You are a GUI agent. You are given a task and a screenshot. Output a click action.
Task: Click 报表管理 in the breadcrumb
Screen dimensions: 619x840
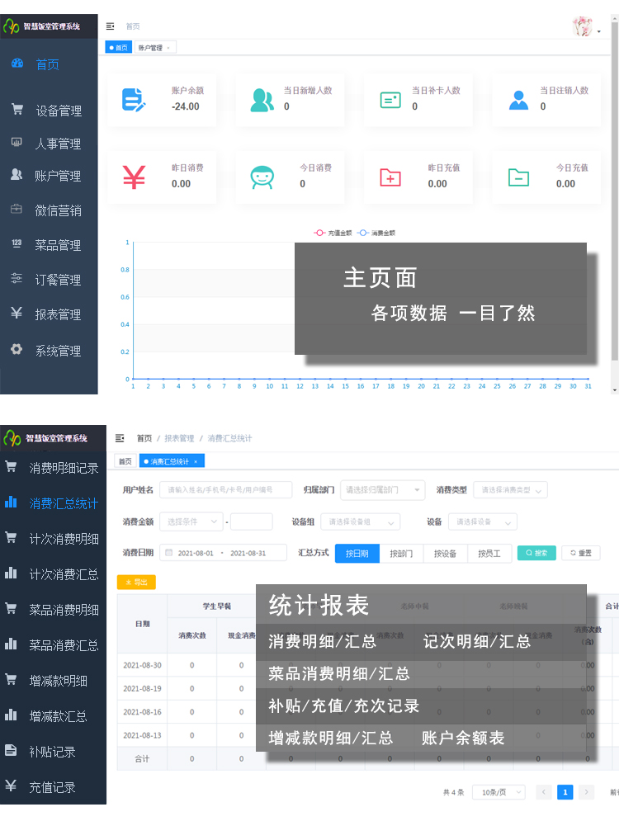tap(180, 438)
